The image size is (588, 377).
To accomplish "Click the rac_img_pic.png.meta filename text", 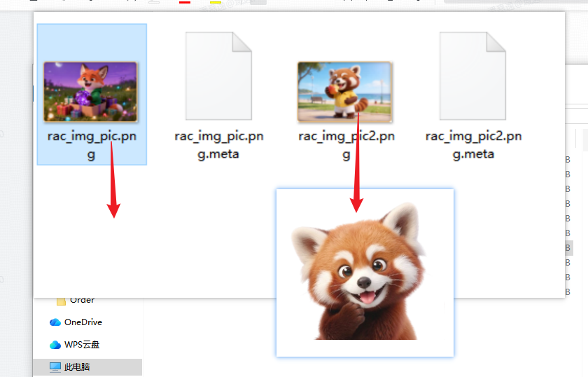I will 218,145.
